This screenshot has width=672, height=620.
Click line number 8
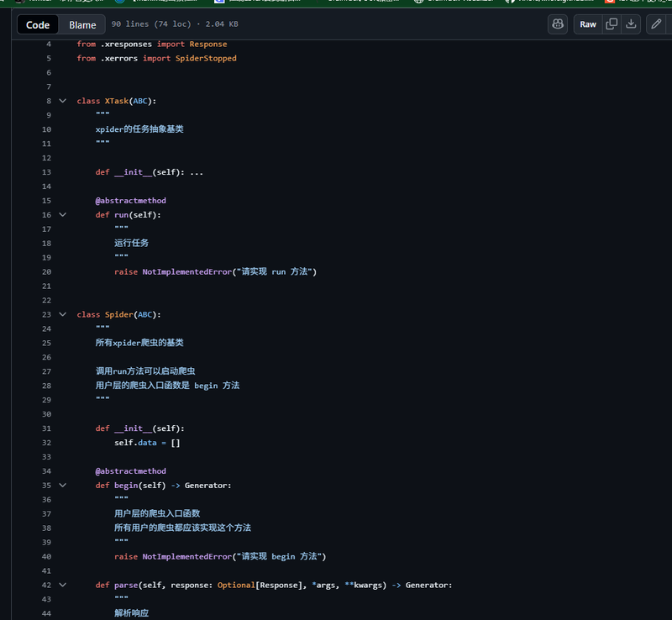point(49,101)
